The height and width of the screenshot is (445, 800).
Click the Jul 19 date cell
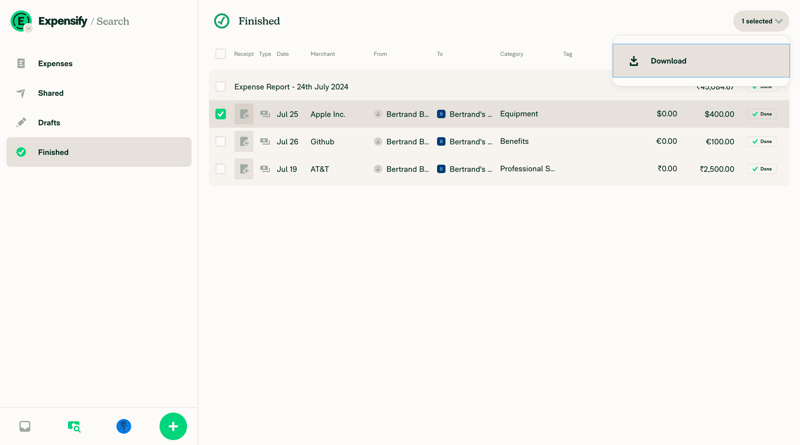[287, 169]
